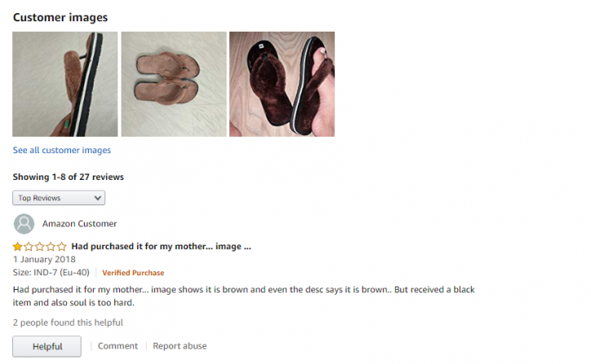
Task: Open review title Had purchased it for my mother
Action: (x=161, y=246)
